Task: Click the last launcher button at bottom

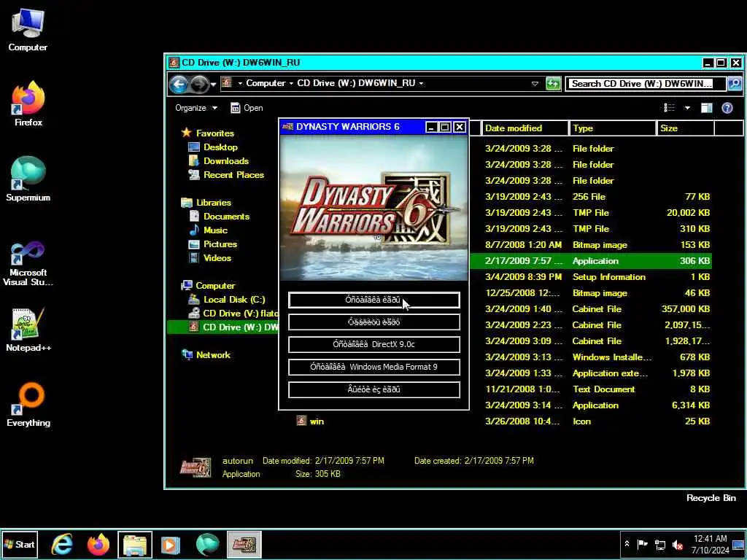Action: click(374, 389)
